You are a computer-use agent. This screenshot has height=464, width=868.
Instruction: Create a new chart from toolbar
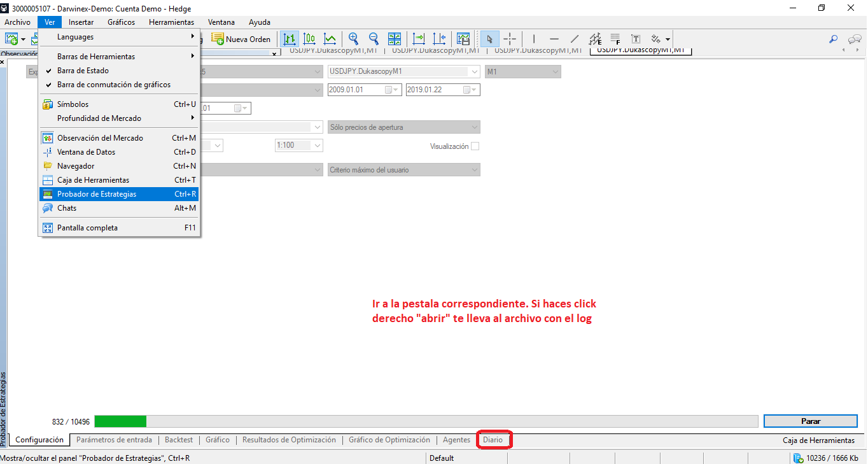point(11,39)
